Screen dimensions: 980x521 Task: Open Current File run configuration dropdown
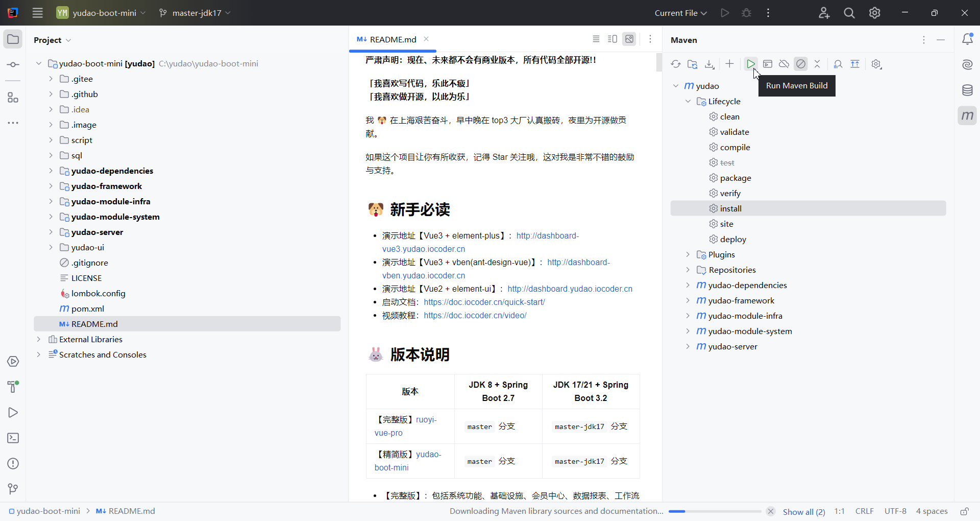680,13
